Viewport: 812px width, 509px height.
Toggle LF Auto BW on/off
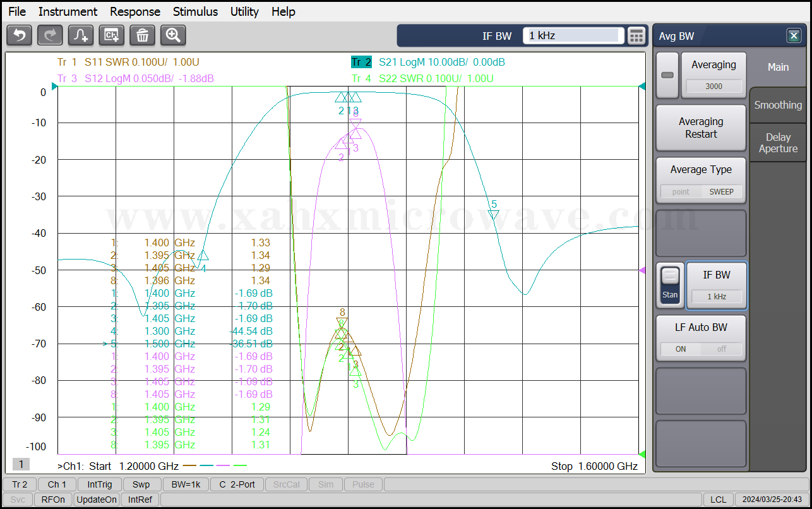(x=701, y=349)
